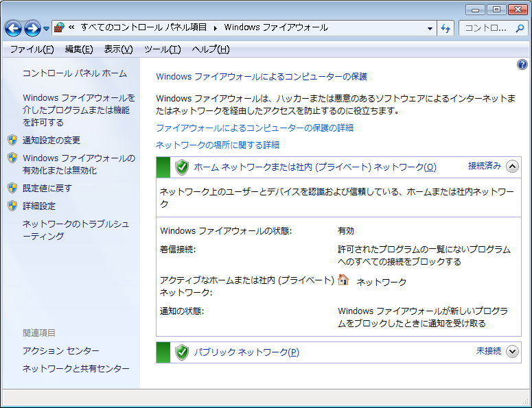Open the ヘルプ(H) menu
This screenshot has height=408, width=532.
tap(210, 49)
